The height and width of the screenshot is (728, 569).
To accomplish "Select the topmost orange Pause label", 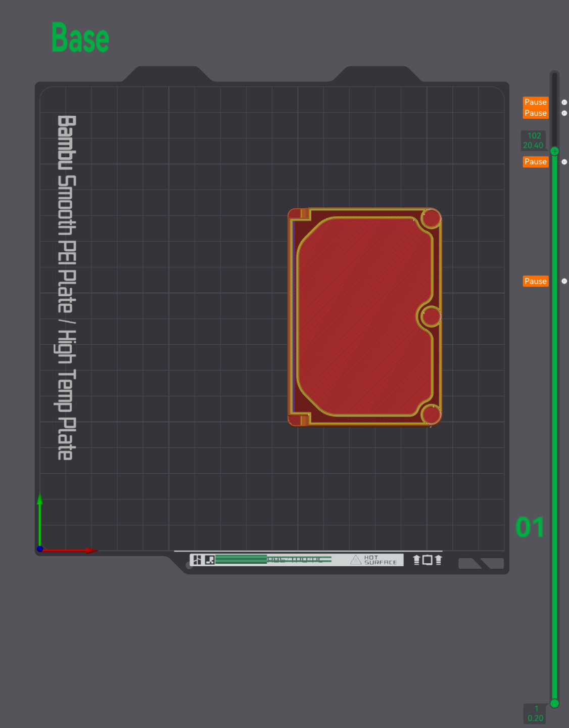I will (x=536, y=102).
